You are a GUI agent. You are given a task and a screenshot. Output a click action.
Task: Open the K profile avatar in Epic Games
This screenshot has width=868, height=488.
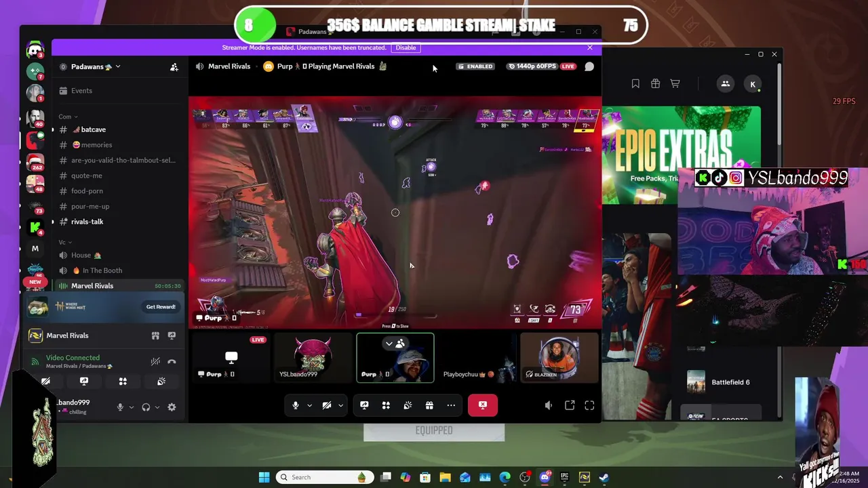(753, 84)
